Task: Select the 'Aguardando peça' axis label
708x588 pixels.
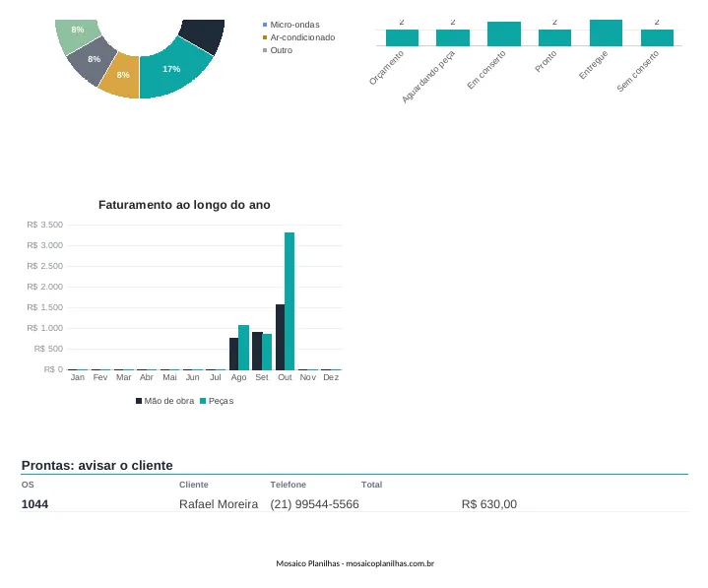Action: coord(428,77)
